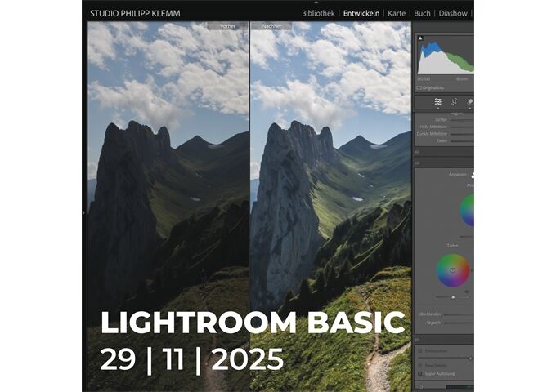Click the Mitteltöne color wheel
The image size is (556, 392).
tap(468, 211)
